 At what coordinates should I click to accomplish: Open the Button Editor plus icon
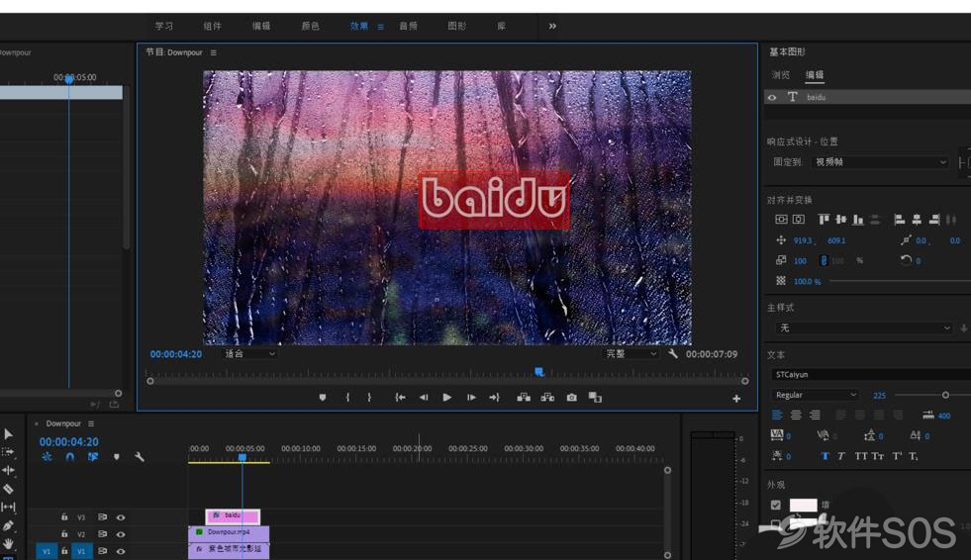[736, 399]
